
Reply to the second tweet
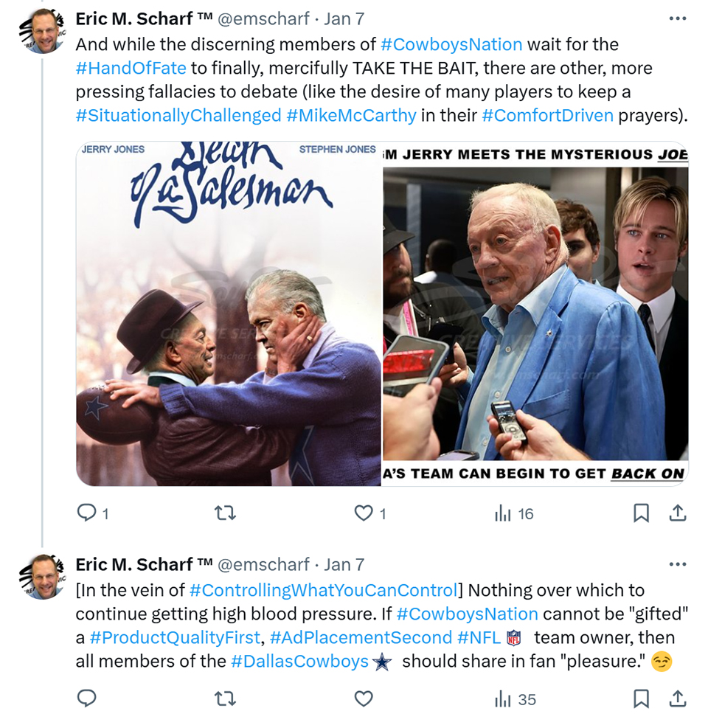86,698
